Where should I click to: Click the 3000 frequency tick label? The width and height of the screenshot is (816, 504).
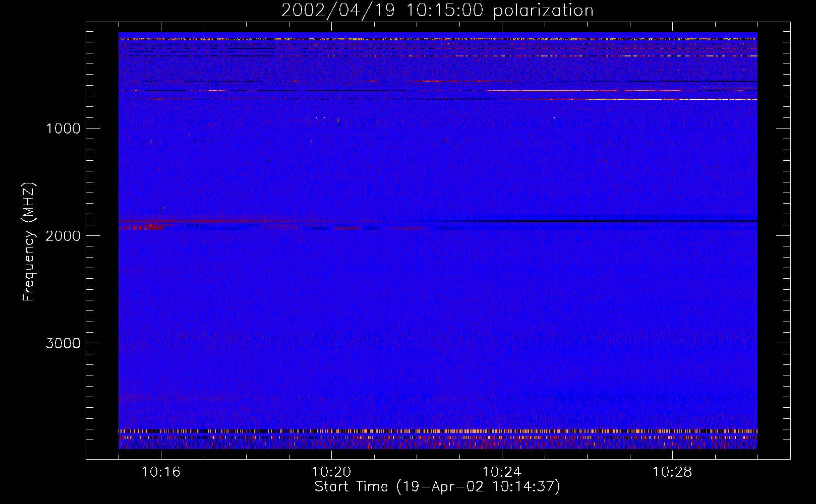pyautogui.click(x=63, y=343)
